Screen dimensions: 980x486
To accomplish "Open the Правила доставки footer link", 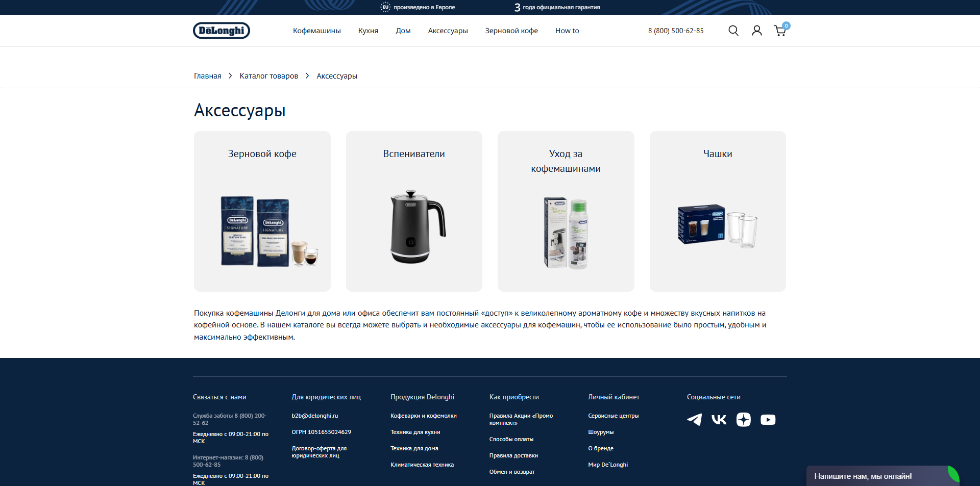I will (513, 455).
